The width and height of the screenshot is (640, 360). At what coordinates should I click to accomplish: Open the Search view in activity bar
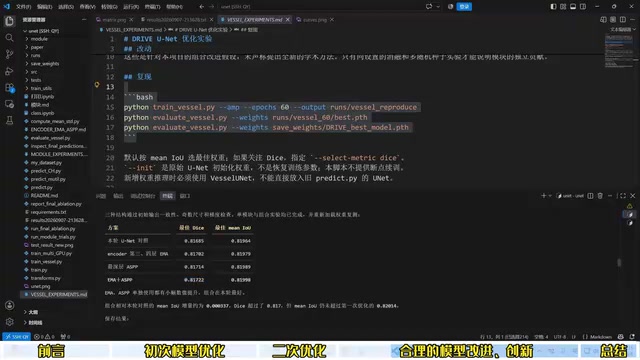(x=9, y=38)
